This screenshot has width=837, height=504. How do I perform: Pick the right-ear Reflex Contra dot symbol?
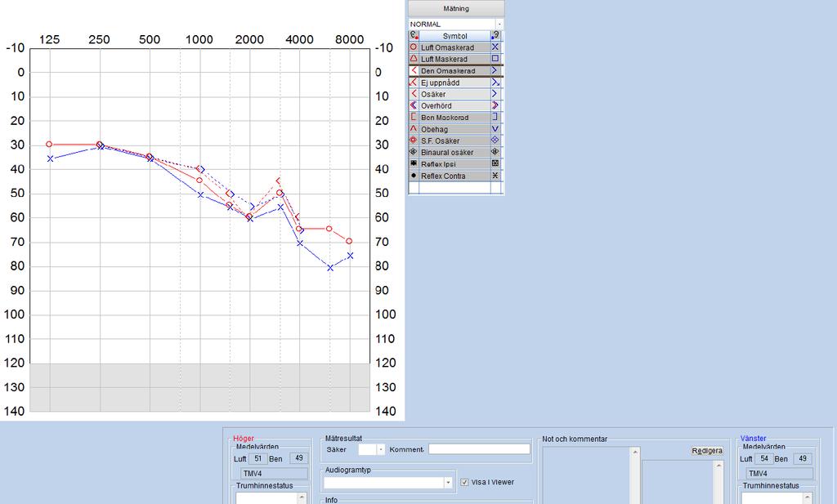[x=413, y=176]
